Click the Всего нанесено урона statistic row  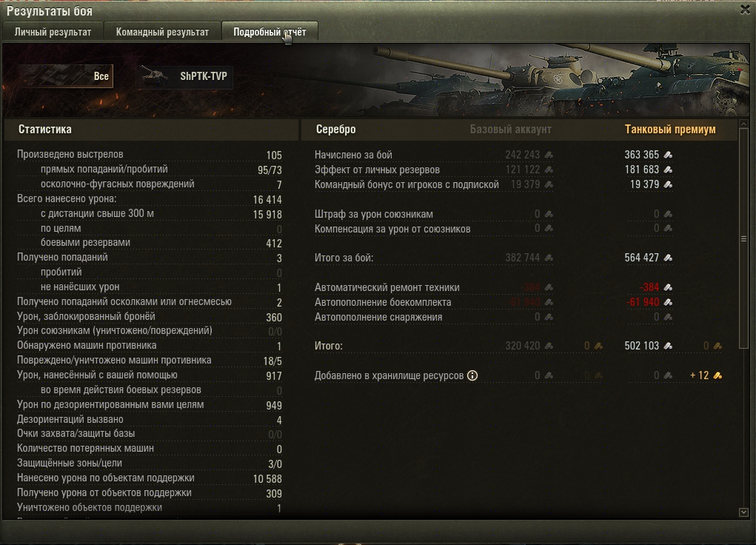[x=150, y=199]
